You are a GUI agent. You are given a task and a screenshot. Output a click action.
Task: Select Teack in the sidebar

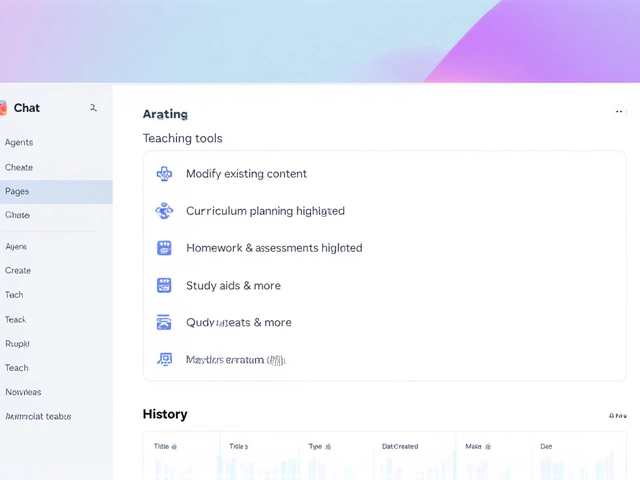point(16,320)
